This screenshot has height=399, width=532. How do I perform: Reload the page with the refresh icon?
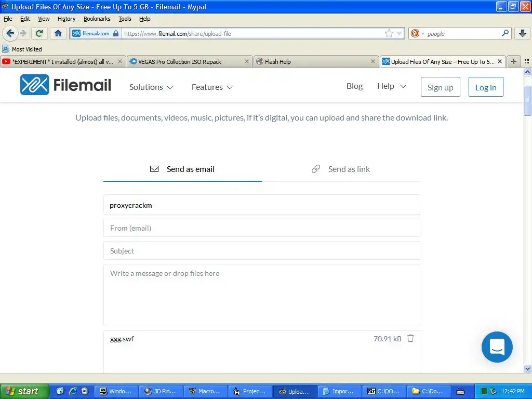(x=39, y=33)
